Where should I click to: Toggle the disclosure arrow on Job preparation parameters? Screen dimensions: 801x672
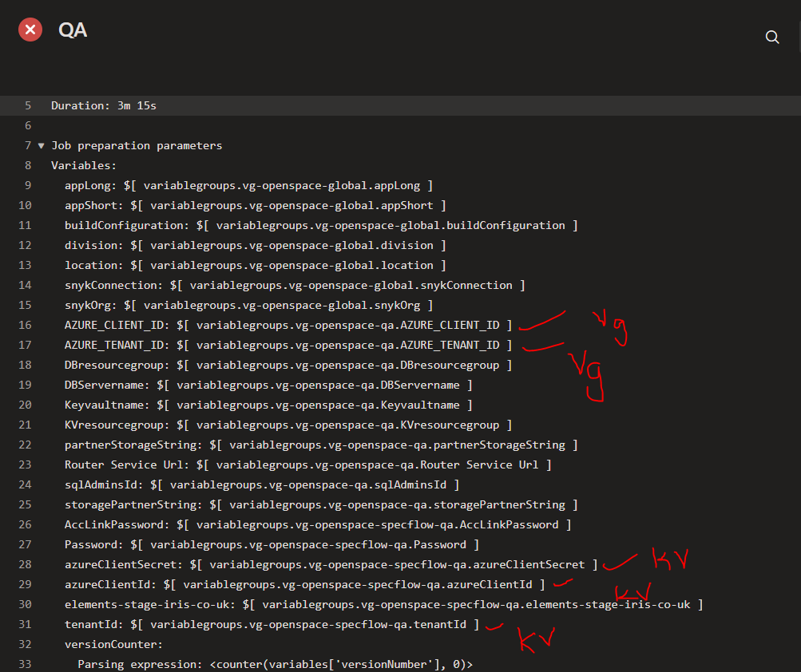pyautogui.click(x=41, y=145)
